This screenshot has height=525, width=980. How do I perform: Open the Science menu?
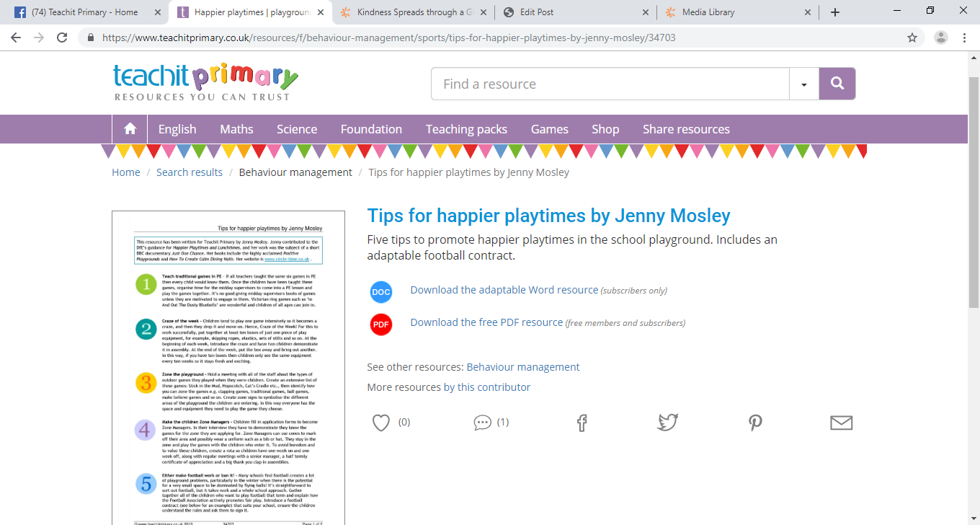tap(297, 129)
